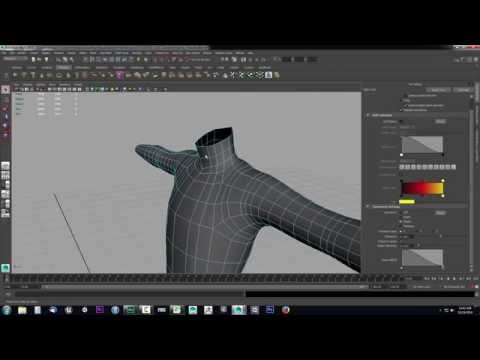Select the World symmetry radio button

tap(401, 217)
